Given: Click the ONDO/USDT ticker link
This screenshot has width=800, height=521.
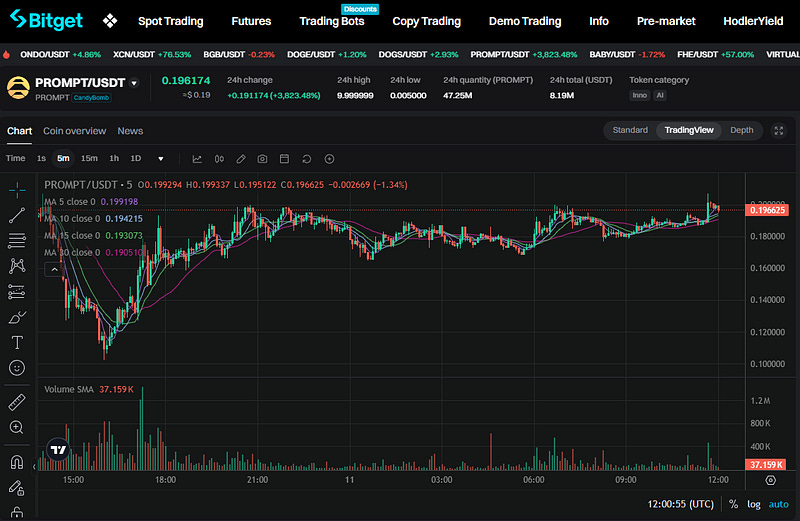Looking at the screenshot, I should point(60,55).
